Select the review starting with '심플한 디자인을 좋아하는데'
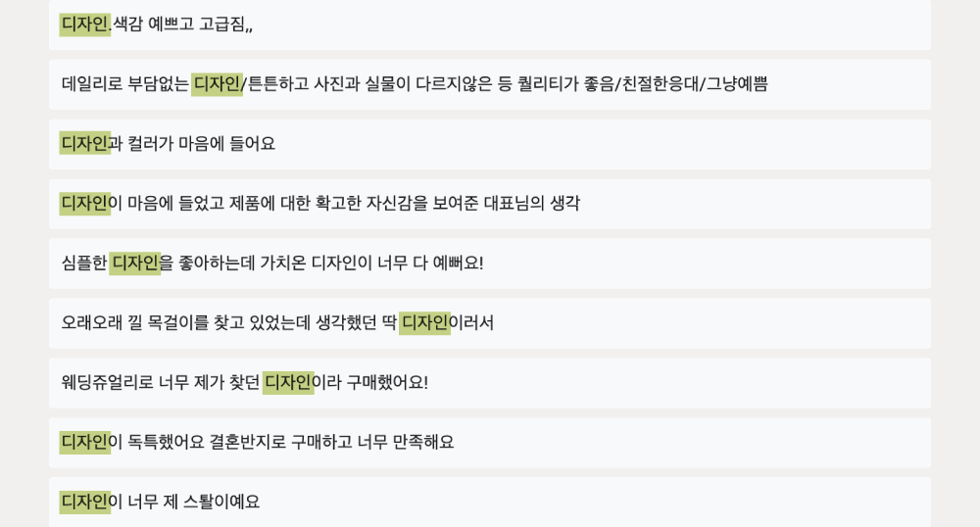980x527 pixels. point(489,263)
